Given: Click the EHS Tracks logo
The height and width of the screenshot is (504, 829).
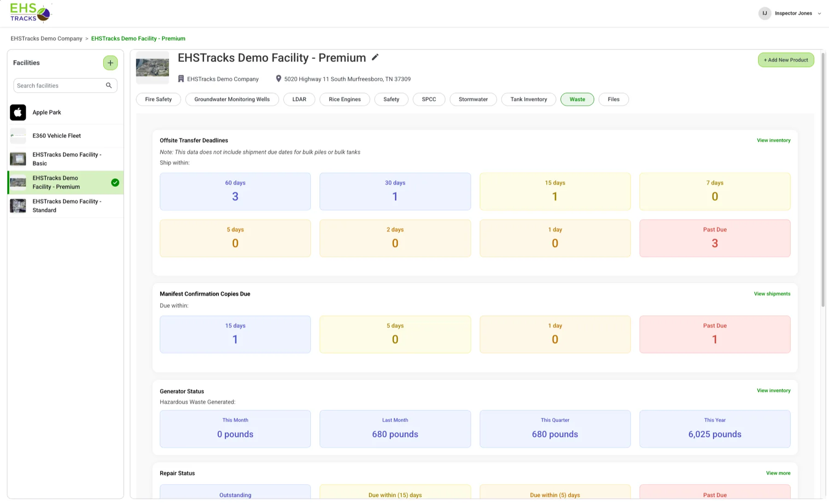Looking at the screenshot, I should click(30, 13).
